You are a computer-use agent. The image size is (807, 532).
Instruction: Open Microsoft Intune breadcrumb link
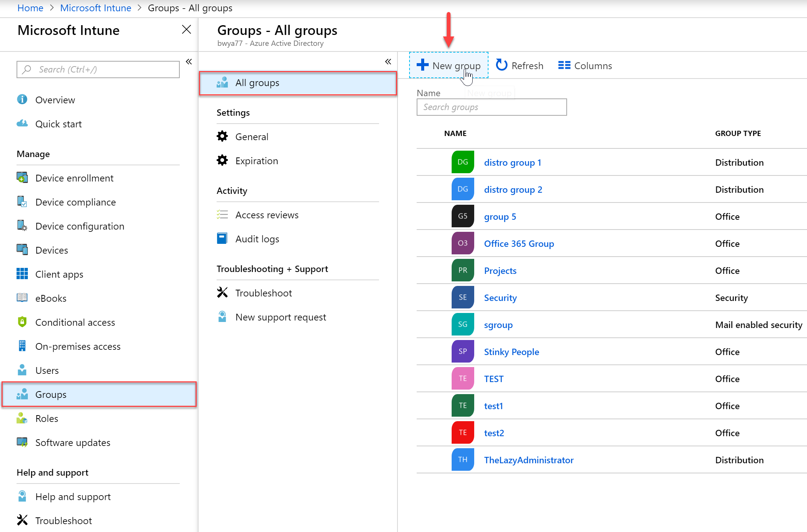coord(96,8)
